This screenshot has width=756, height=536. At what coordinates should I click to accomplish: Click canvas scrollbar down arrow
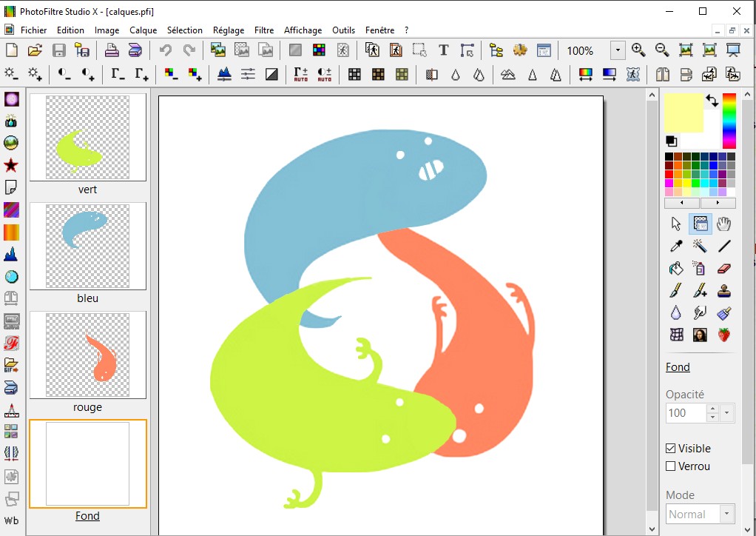tap(652, 529)
